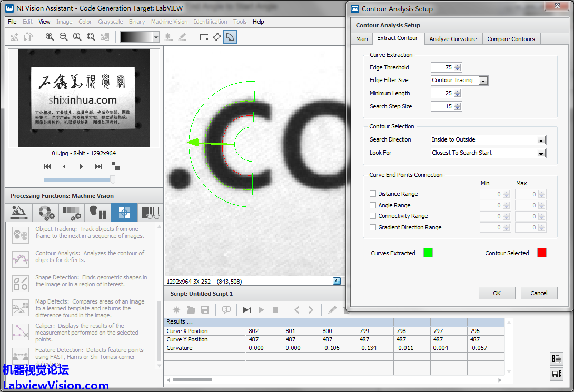Select the rotated rectangle ROI tool
Image resolution: width=574 pixels, height=392 pixels.
click(216, 37)
